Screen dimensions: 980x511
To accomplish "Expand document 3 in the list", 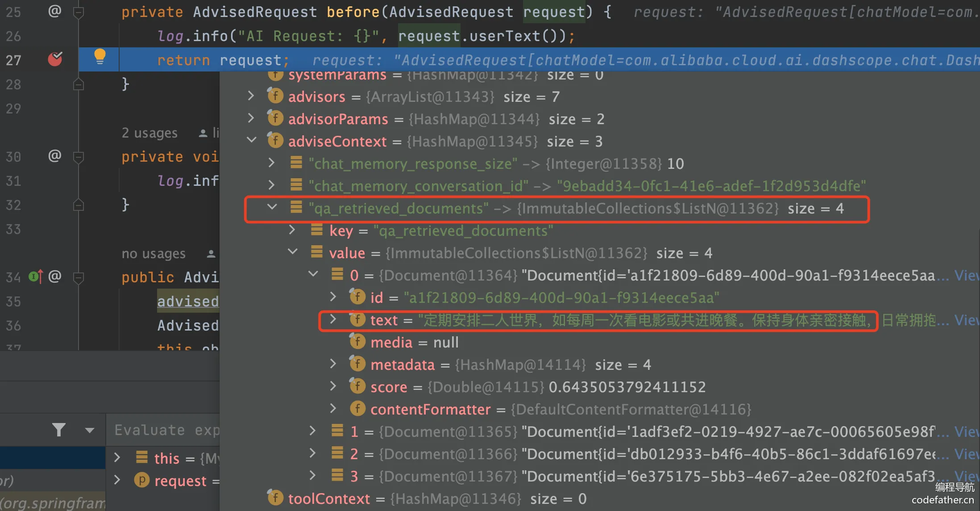I will pyautogui.click(x=312, y=475).
